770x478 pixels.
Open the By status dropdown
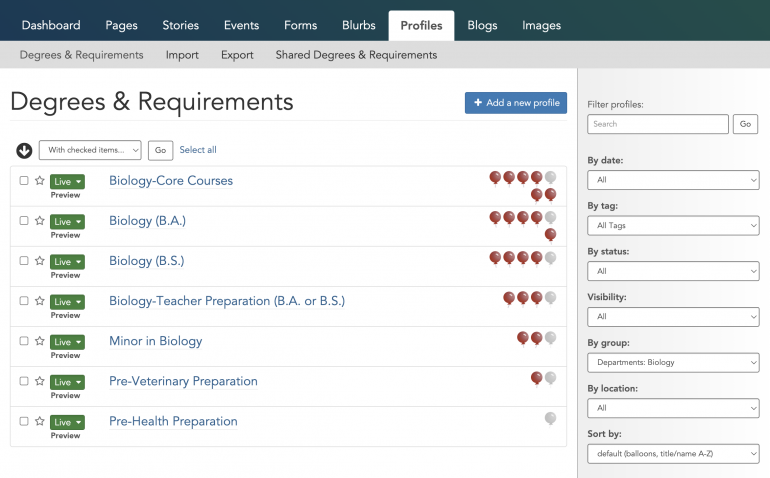(x=673, y=271)
